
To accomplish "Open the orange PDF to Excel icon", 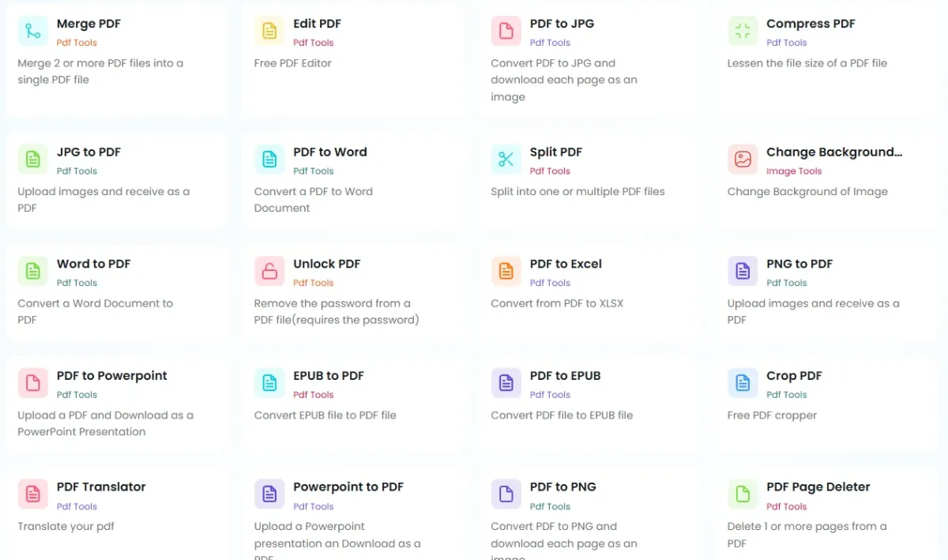I will coord(506,271).
